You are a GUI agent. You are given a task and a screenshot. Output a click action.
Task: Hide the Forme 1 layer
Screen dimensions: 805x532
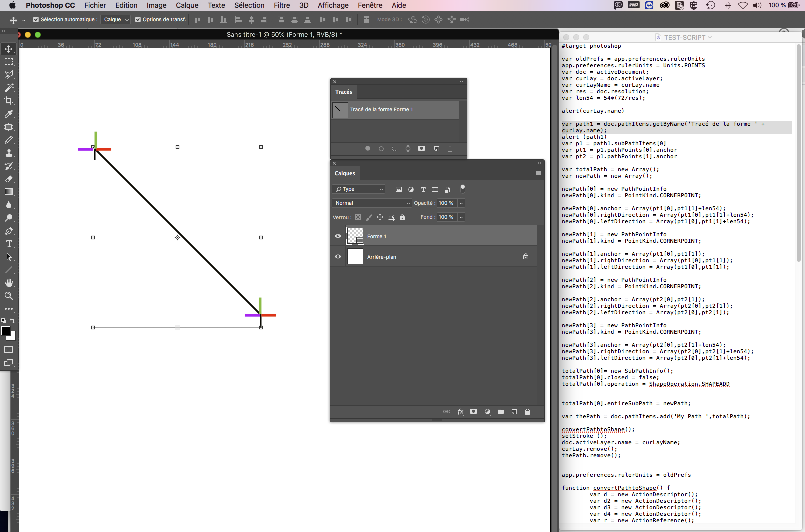point(338,236)
